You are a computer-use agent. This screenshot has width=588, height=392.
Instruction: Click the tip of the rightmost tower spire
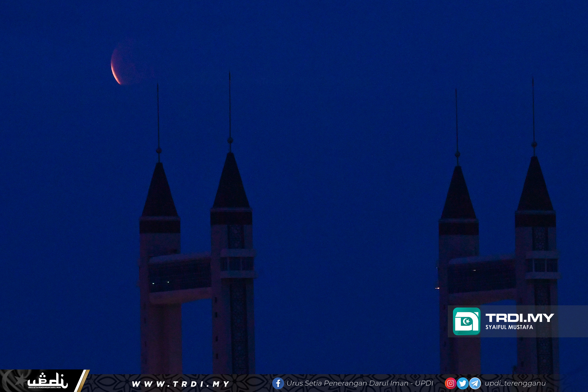(x=533, y=79)
